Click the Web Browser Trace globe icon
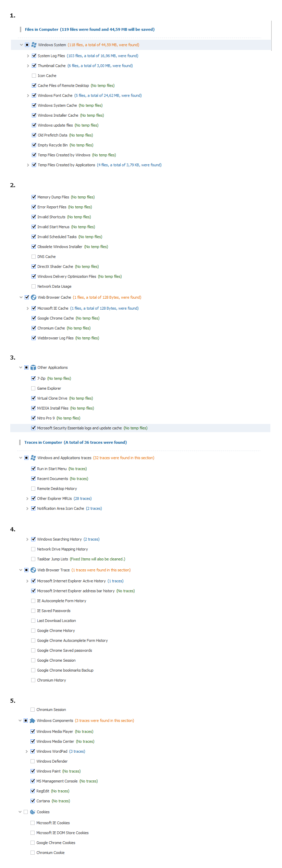 33,570
